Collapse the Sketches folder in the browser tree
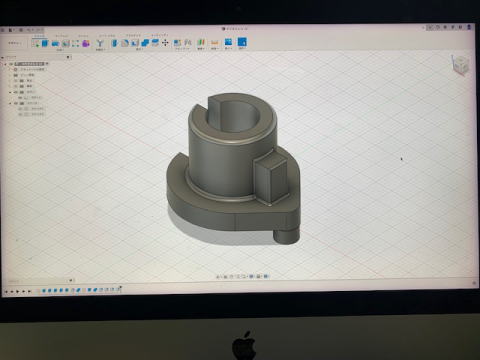This screenshot has width=480, height=360. coord(10,103)
